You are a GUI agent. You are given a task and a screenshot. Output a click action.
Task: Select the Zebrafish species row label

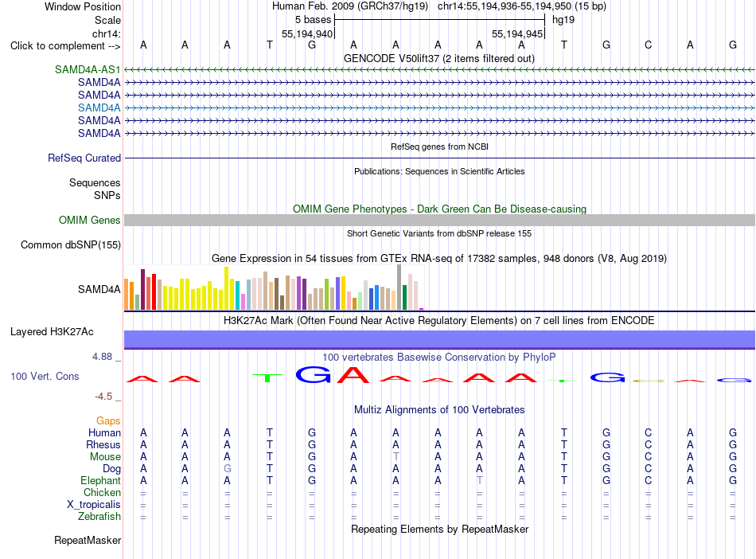click(99, 517)
